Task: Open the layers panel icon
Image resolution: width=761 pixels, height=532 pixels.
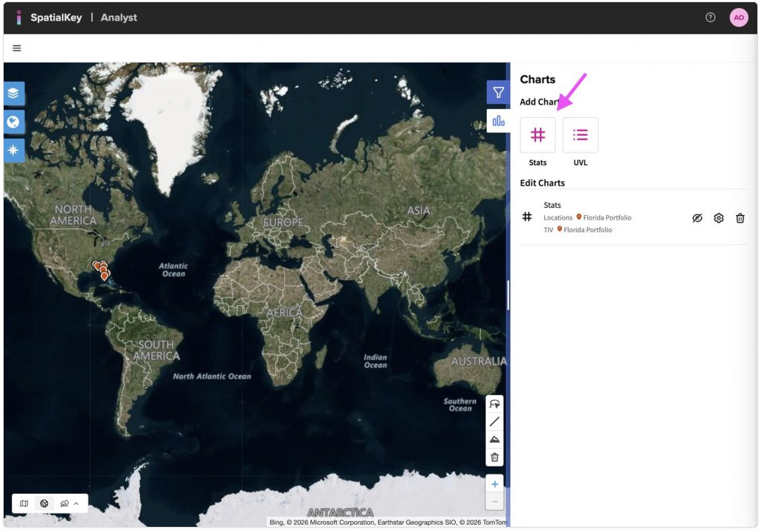Action: click(x=13, y=94)
